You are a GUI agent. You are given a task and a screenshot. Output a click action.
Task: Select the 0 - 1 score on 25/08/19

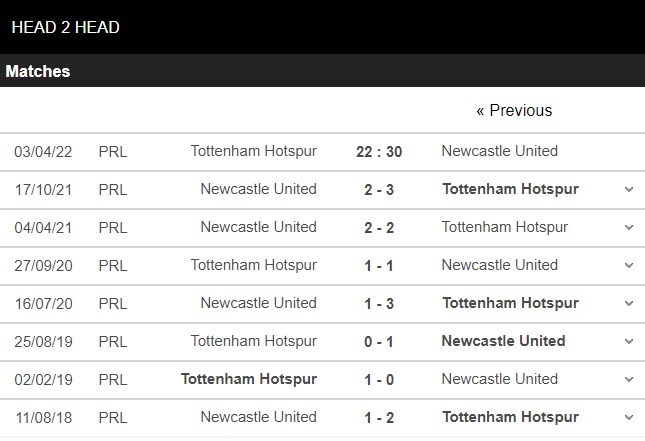tap(379, 341)
